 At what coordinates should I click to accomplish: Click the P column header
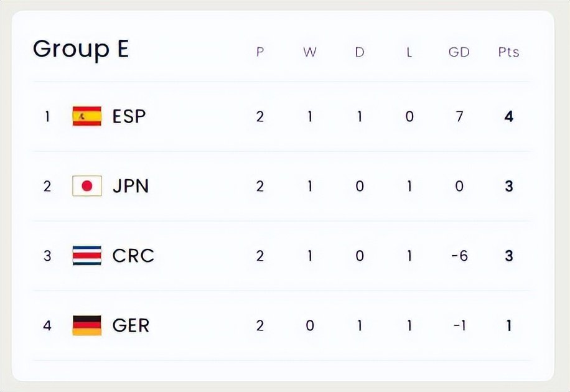(x=259, y=52)
